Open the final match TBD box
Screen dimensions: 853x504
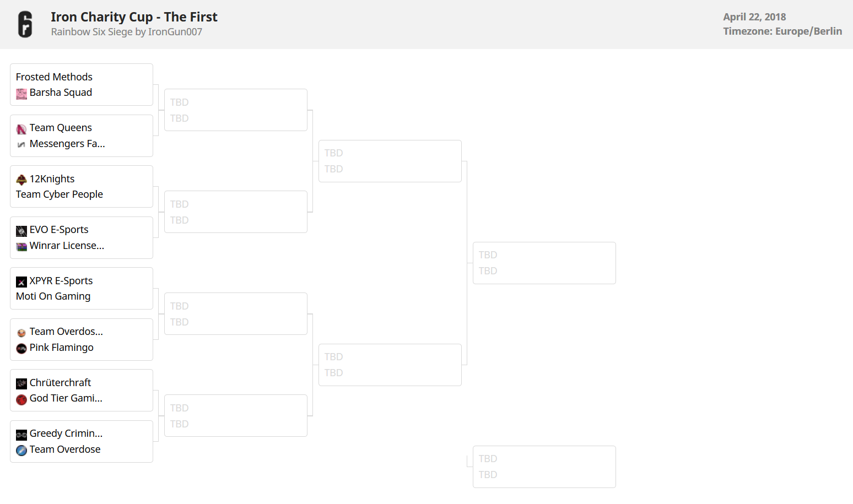coord(544,263)
